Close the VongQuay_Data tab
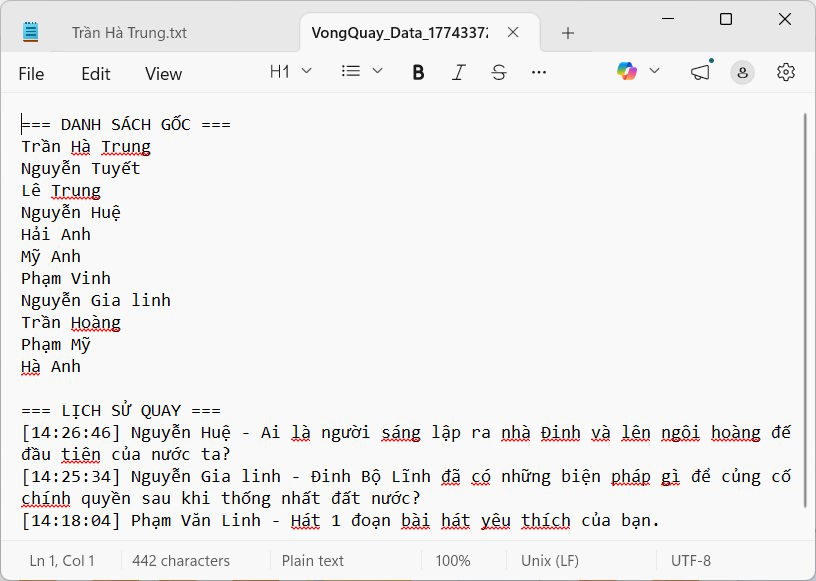The image size is (816, 581). coord(513,31)
